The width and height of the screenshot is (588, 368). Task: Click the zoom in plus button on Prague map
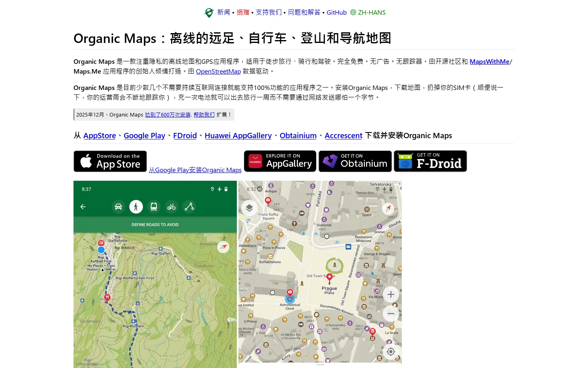point(391,294)
